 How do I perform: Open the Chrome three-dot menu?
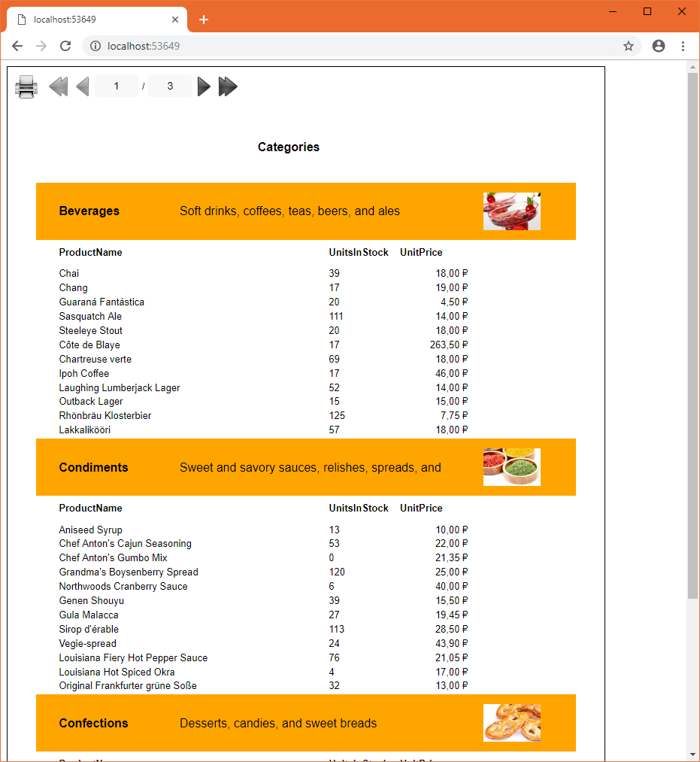683,46
